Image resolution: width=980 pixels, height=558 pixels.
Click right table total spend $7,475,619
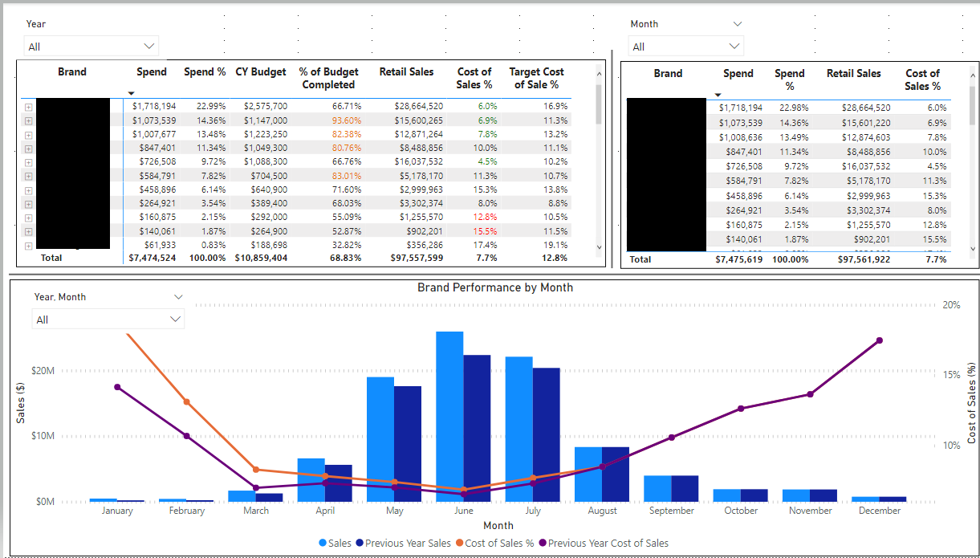739,259
